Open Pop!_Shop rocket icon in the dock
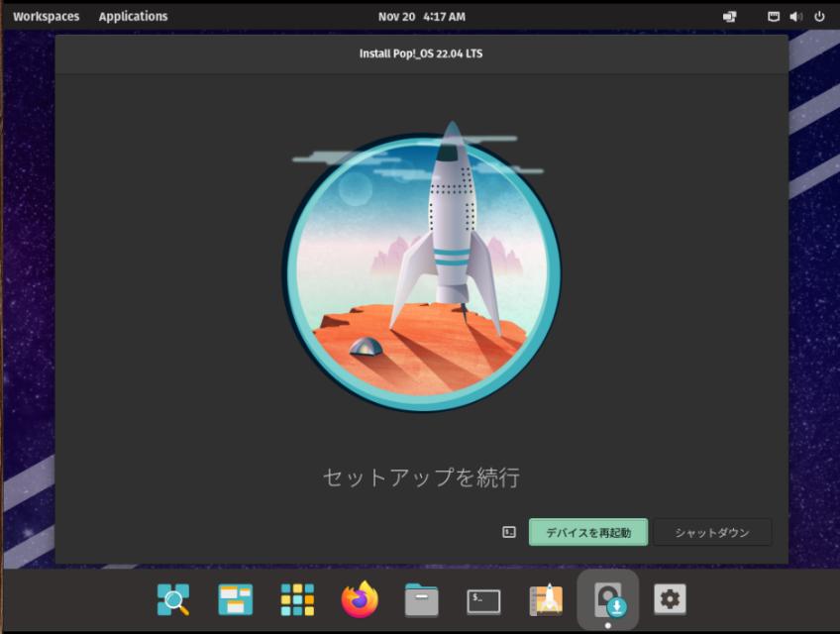Image resolution: width=840 pixels, height=634 pixels. (546, 599)
